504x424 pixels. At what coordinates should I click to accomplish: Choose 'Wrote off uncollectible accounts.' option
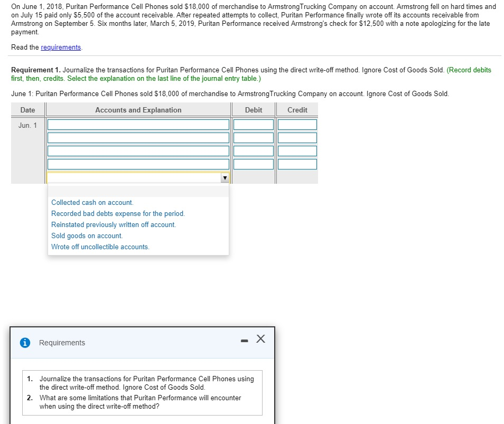tap(99, 247)
